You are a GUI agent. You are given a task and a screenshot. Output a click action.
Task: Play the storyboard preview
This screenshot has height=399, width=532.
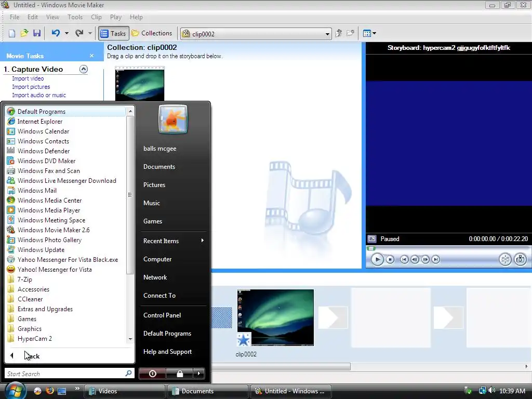[x=377, y=260]
